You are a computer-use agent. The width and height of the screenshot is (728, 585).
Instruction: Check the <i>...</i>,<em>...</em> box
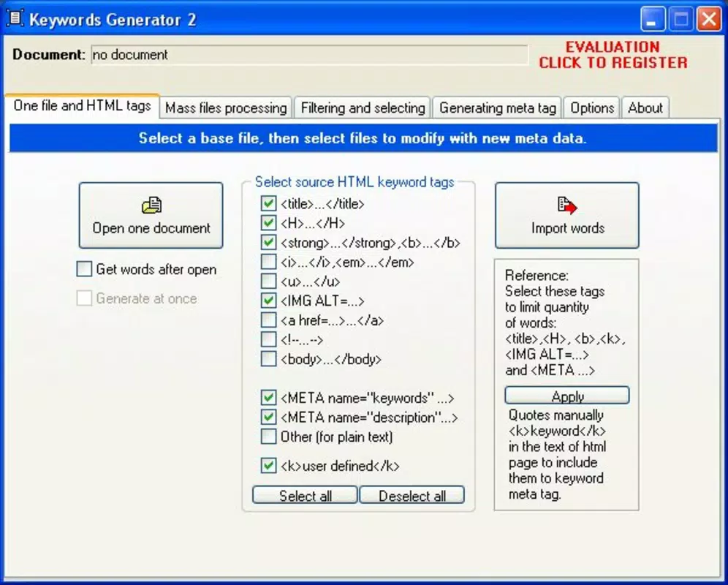(x=268, y=262)
